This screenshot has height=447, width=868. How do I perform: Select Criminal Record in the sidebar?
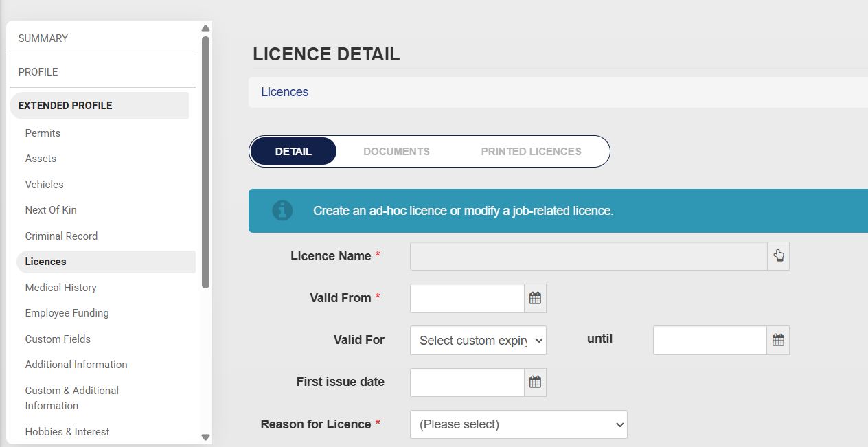(x=61, y=236)
